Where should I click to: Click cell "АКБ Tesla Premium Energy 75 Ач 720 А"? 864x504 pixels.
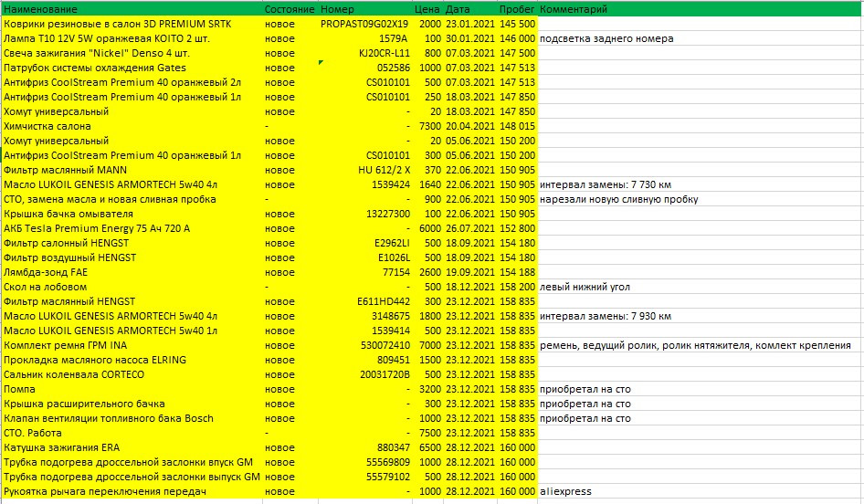click(x=132, y=228)
